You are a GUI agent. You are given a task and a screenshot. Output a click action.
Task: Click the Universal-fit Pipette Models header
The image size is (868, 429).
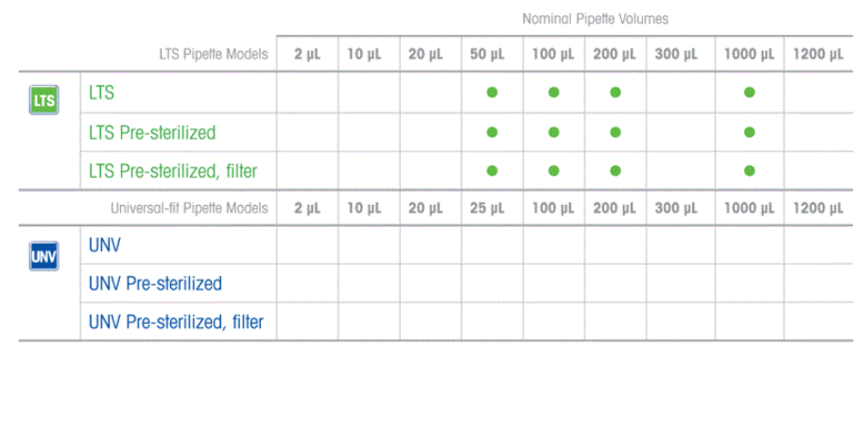click(x=189, y=209)
